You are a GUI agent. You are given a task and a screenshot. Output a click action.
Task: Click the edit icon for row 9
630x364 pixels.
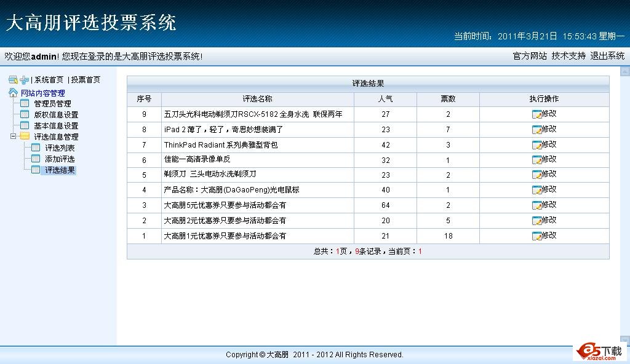pos(536,114)
